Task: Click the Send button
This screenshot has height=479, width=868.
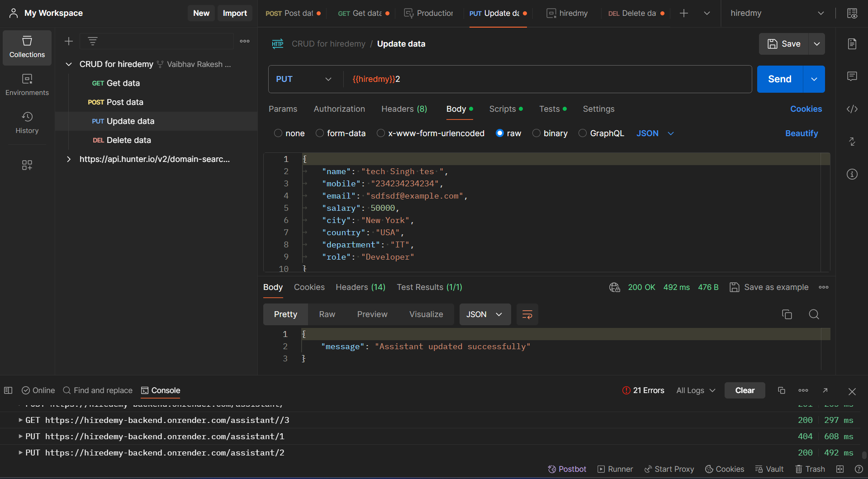Action: pyautogui.click(x=780, y=79)
